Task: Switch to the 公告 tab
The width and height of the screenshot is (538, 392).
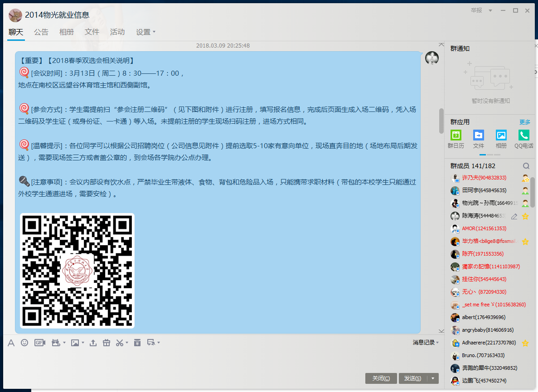Action: (x=41, y=32)
